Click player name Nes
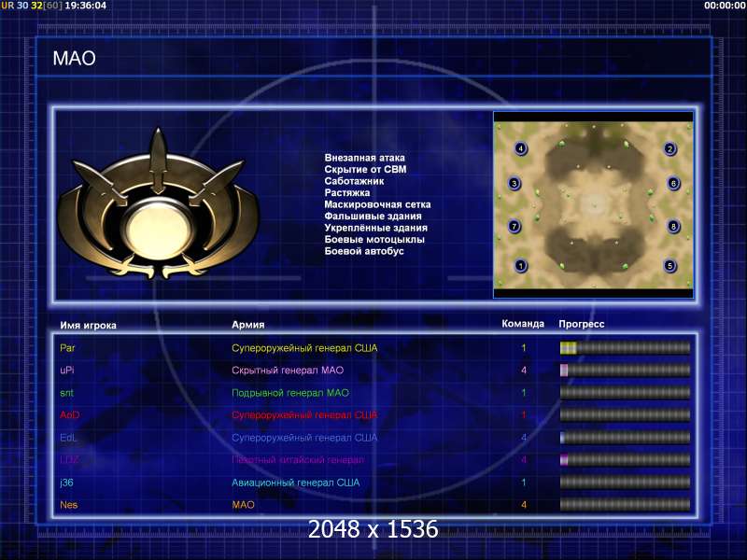Screen dimensions: 747x560 68,505
